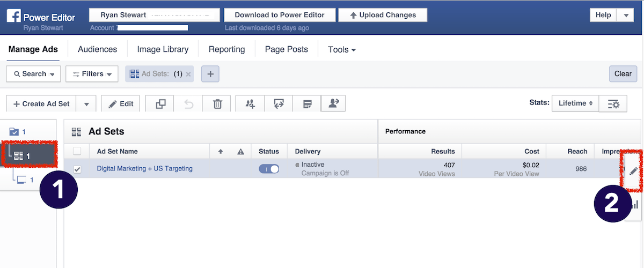
Task: Open column settings gear-list icon
Action: click(613, 104)
